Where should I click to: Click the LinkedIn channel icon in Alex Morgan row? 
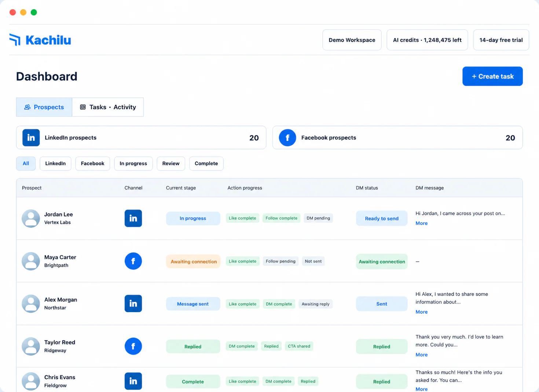[133, 304]
